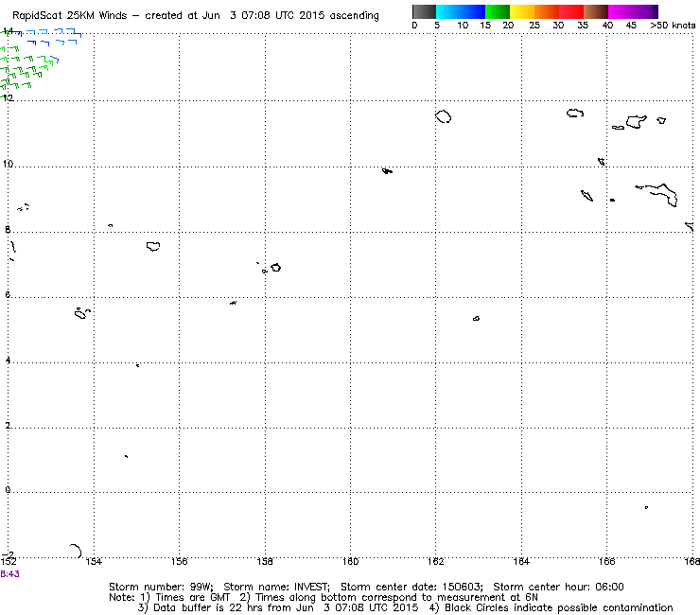This screenshot has height=615, width=700.
Task: Click latitude label 0 on left axis
Action: tap(8, 490)
